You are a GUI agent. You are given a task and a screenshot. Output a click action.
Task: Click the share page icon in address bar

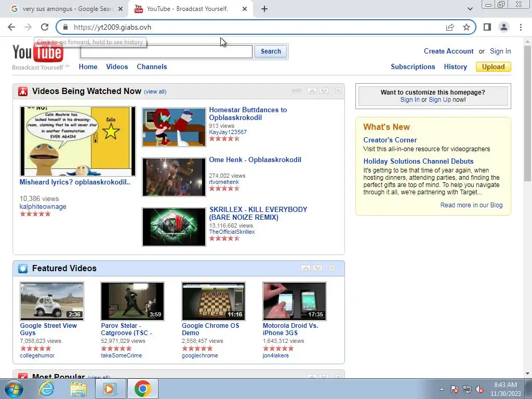coord(450,27)
